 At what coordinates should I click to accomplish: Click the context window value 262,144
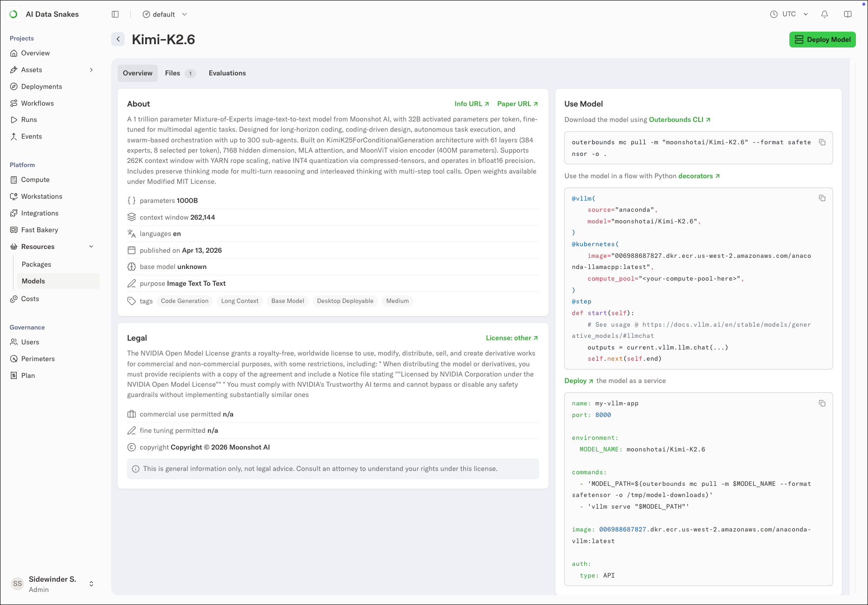coord(203,217)
